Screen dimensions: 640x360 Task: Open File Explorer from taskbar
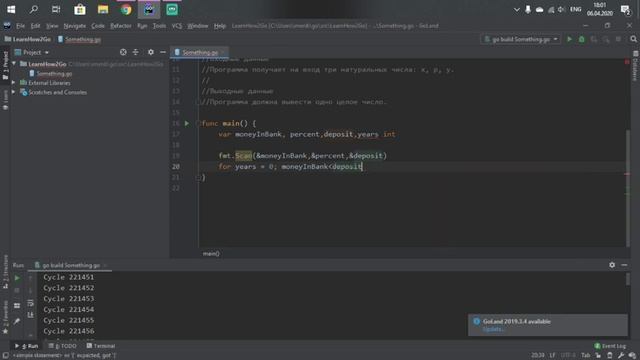point(103,9)
